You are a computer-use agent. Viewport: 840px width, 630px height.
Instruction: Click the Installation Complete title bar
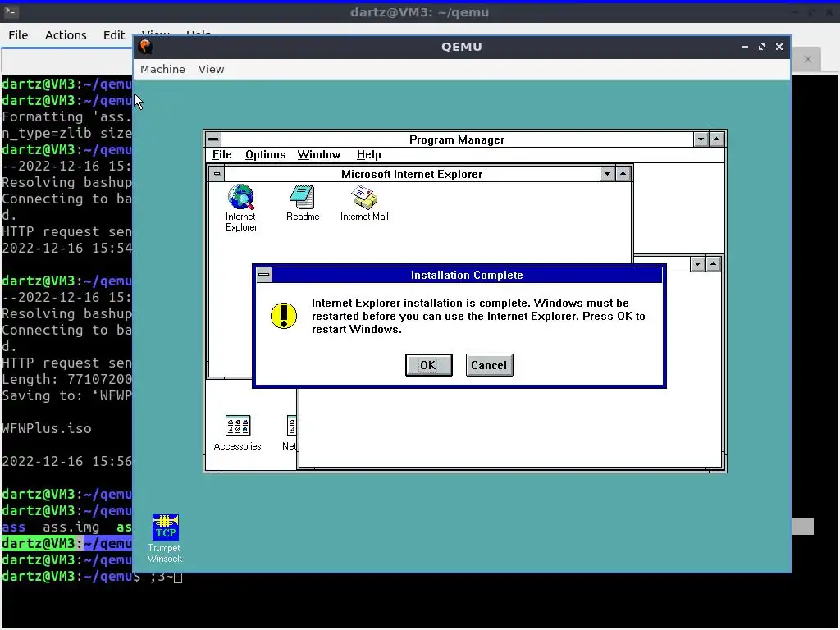click(x=467, y=275)
